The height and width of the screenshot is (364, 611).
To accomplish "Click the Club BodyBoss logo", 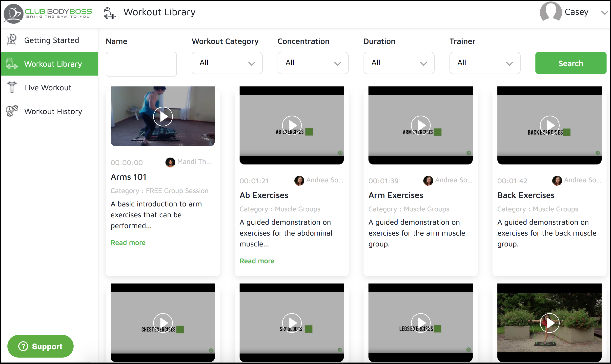I will [x=48, y=14].
